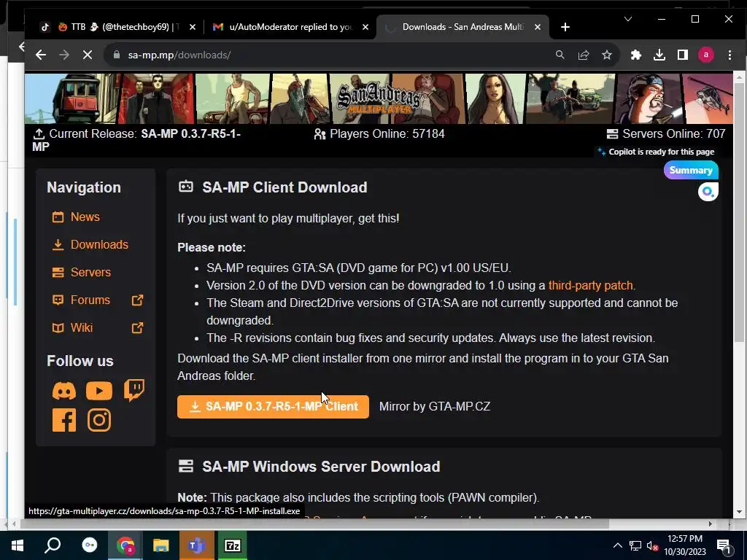Click the search magnifier in the address bar
The height and width of the screenshot is (560, 747).
[x=560, y=55]
